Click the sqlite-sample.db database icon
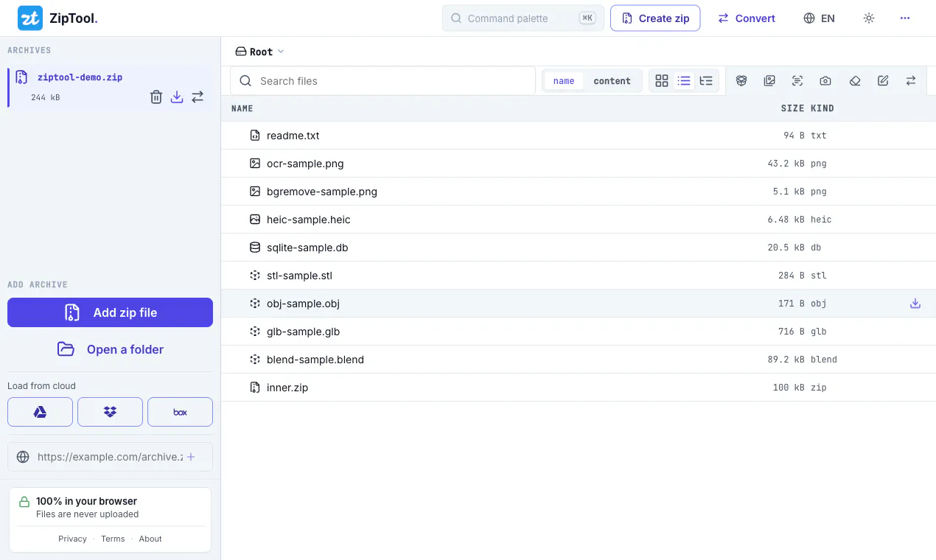Screen dimensions: 936x560 pyautogui.click(x=255, y=248)
